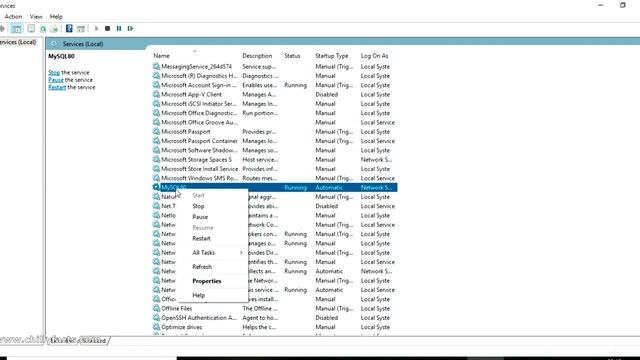Image resolution: width=640 pixels, height=360 pixels.
Task: Select the Microsoft Account Sign-in service row
Action: [274, 85]
